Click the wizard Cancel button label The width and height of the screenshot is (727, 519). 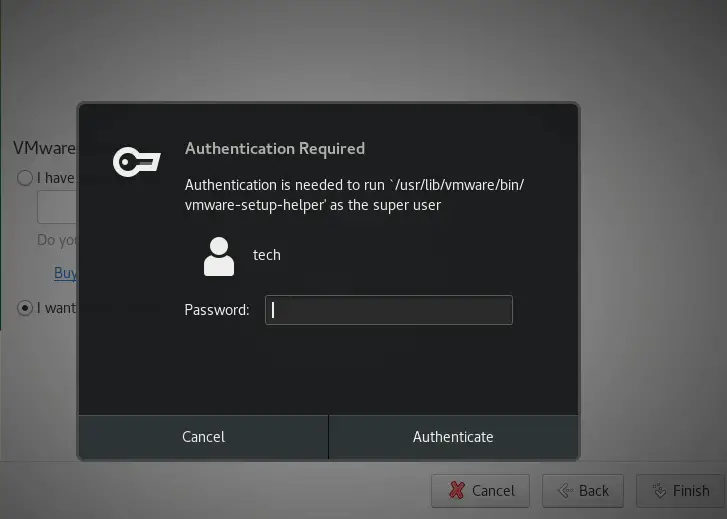(493, 491)
